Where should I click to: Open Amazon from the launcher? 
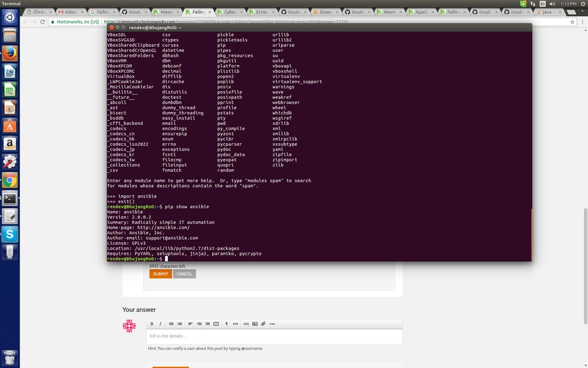click(x=10, y=144)
